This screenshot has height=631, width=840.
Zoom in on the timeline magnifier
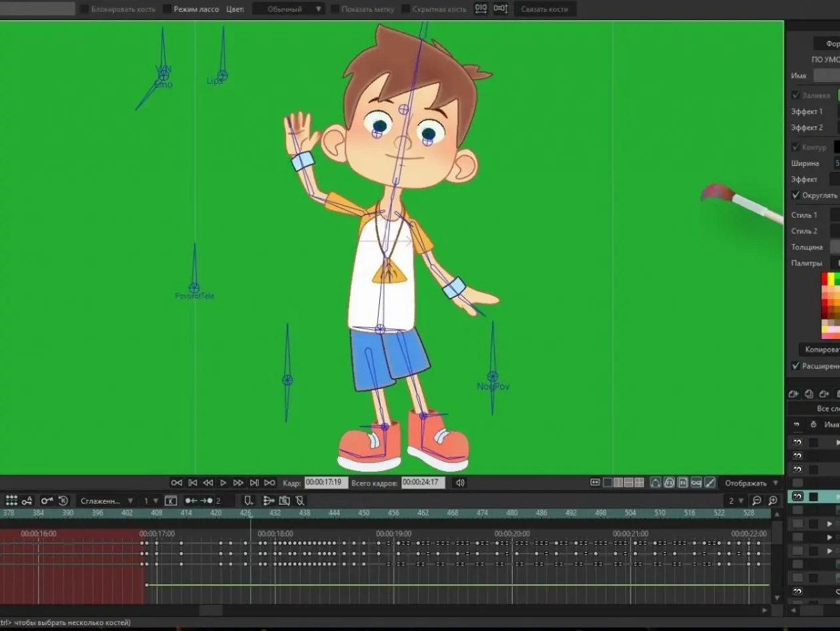tap(757, 500)
